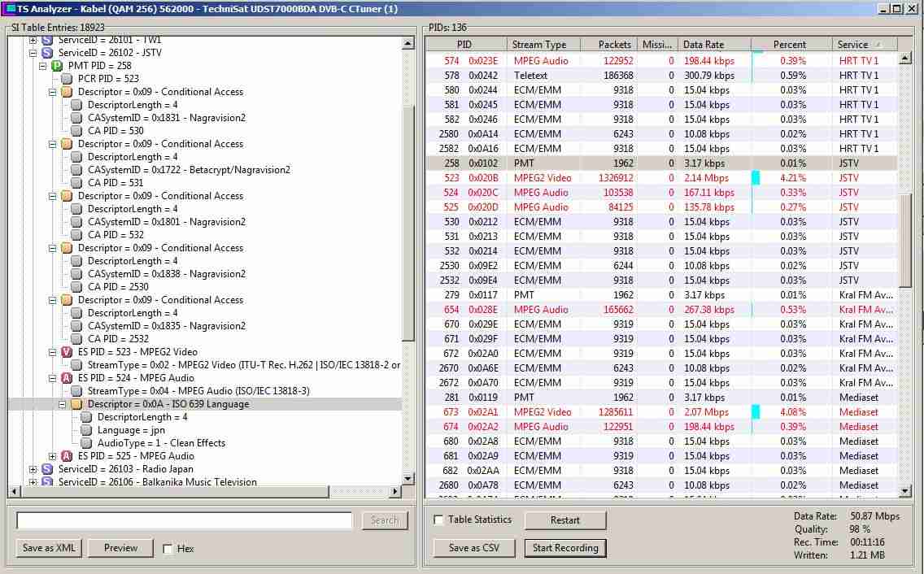Click the search text input field
Viewport: 924px width, 574px height.
point(185,520)
